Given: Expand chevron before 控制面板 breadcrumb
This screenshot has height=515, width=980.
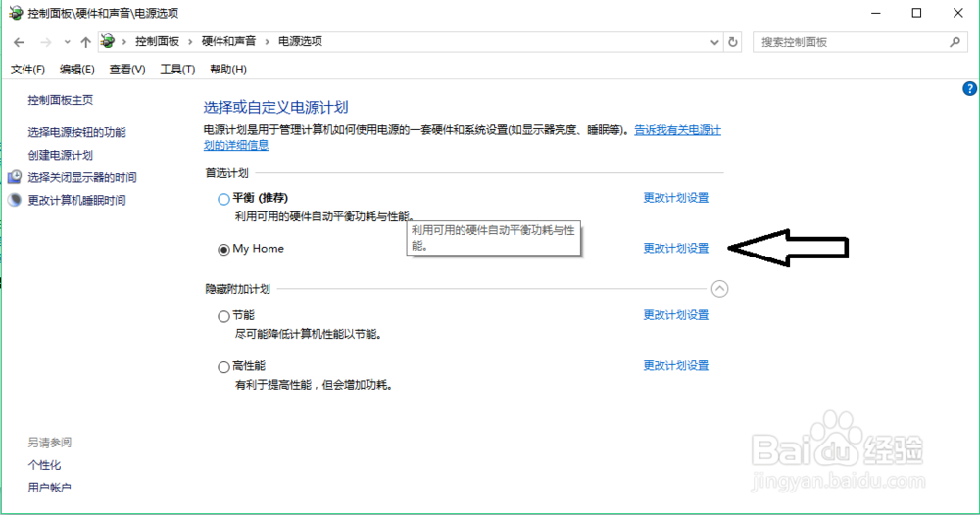Looking at the screenshot, I should [123, 42].
